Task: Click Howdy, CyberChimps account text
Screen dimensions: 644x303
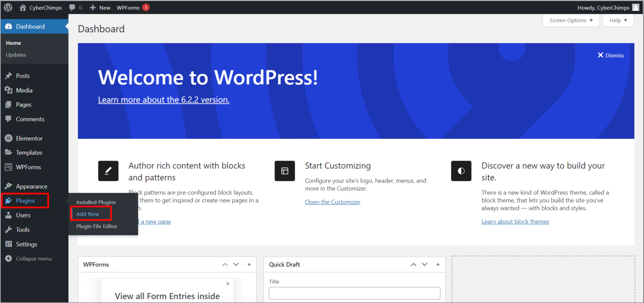Action: click(603, 7)
